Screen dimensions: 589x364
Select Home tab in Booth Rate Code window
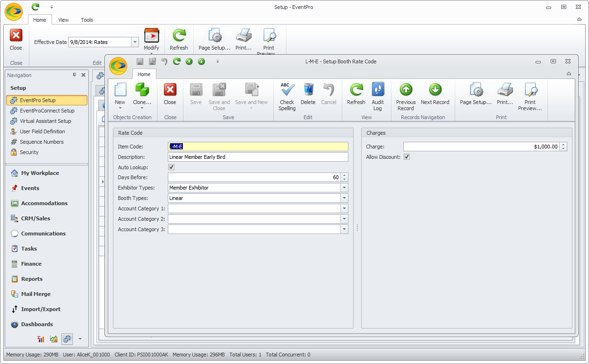tap(144, 74)
